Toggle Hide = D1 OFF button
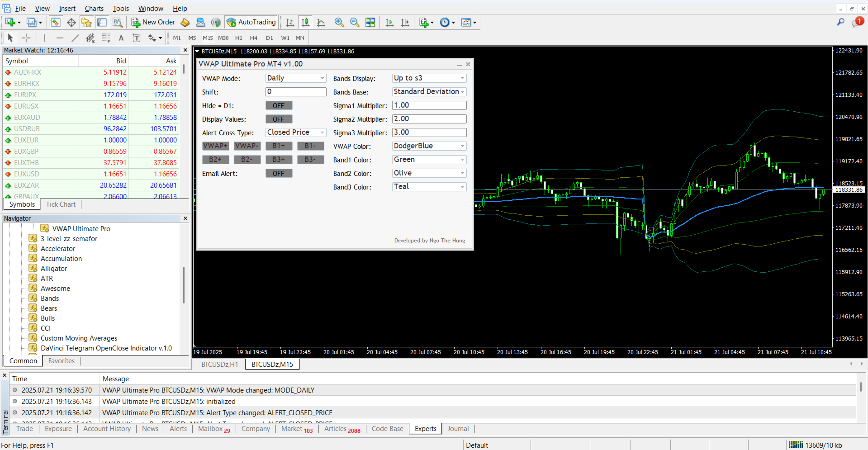 pyautogui.click(x=279, y=105)
